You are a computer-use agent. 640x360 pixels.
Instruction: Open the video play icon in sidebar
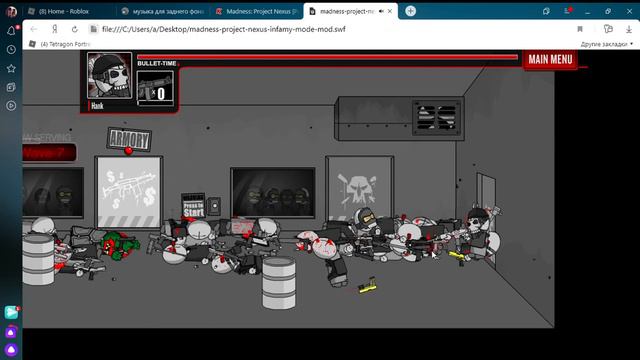11,106
